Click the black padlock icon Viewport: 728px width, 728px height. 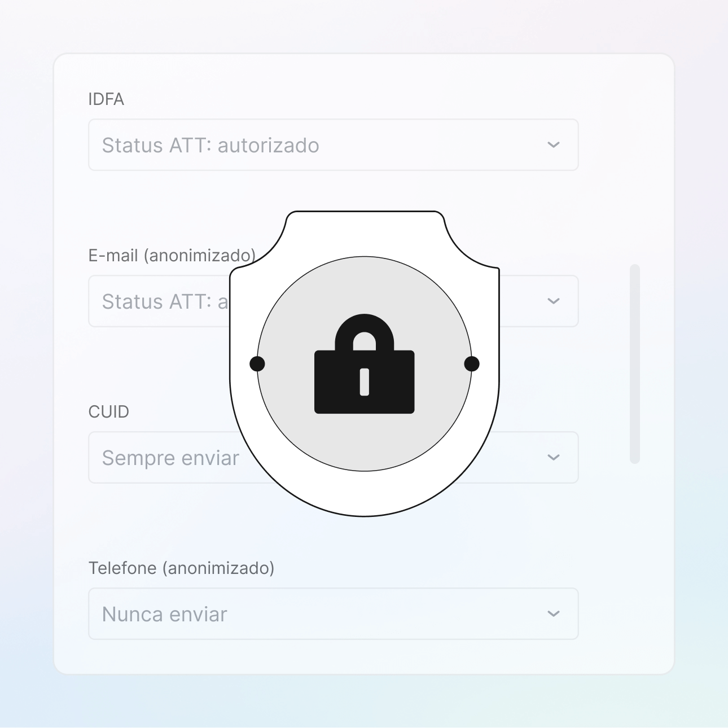click(365, 364)
